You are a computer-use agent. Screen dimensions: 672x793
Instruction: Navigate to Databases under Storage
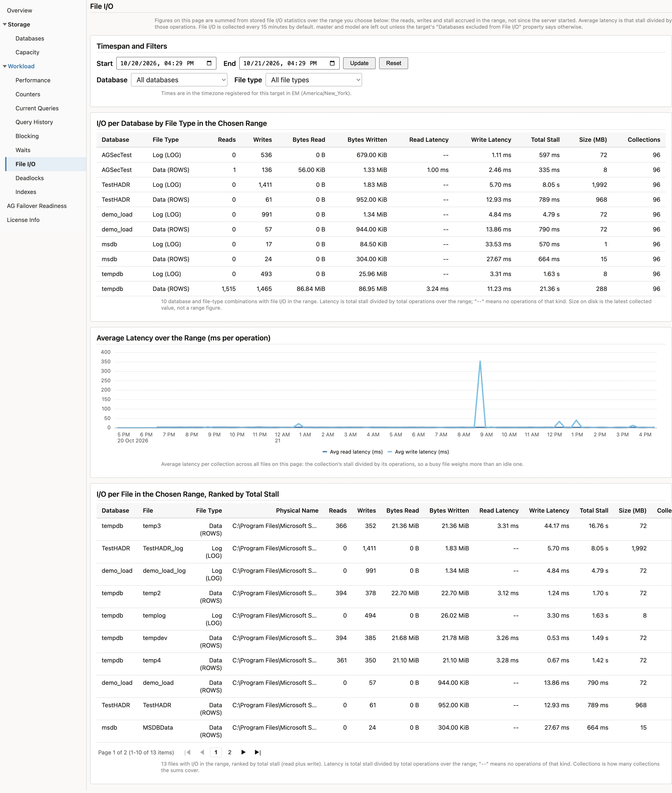30,39
